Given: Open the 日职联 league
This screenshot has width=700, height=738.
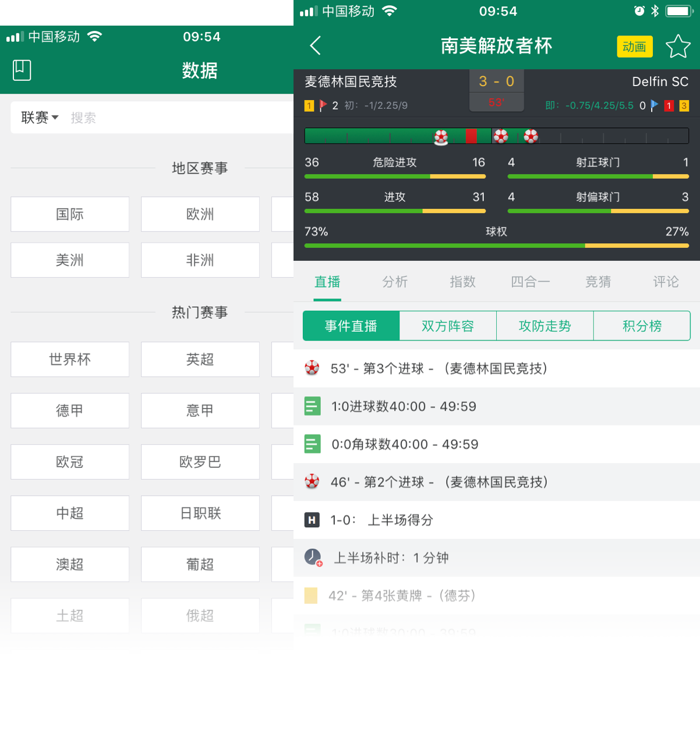Looking at the screenshot, I should click(200, 513).
